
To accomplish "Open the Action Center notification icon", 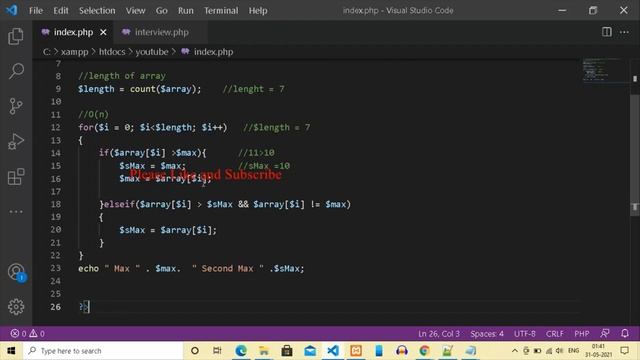I will pos(624,351).
